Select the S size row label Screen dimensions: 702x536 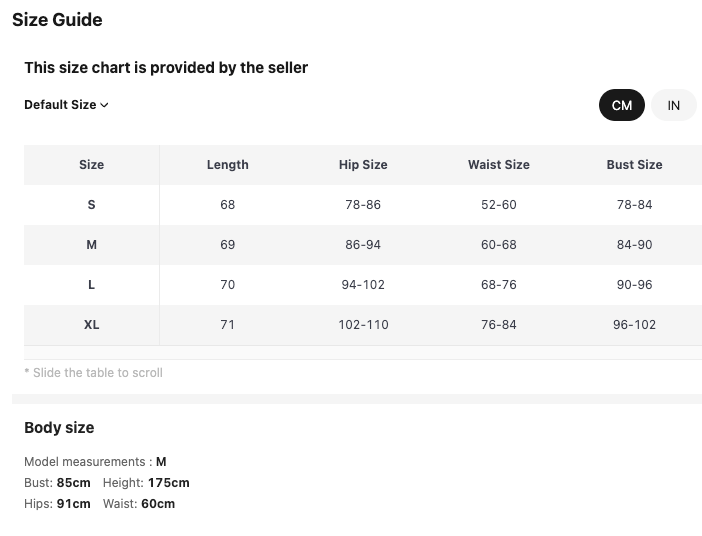[91, 205]
